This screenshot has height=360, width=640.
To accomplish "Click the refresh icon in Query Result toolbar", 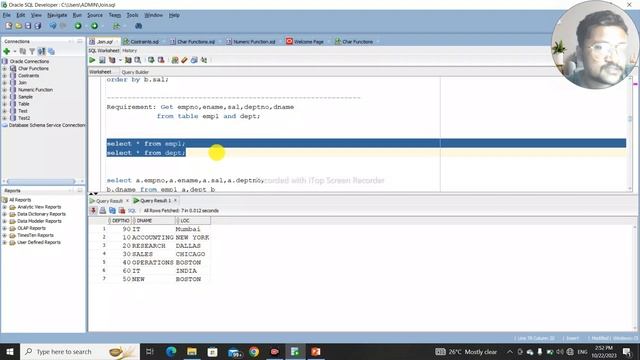I will click(112, 211).
